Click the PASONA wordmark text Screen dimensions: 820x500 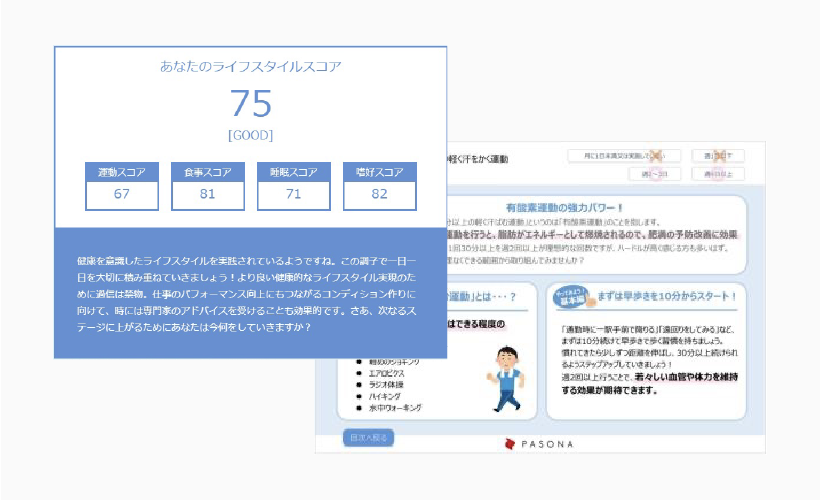(548, 444)
